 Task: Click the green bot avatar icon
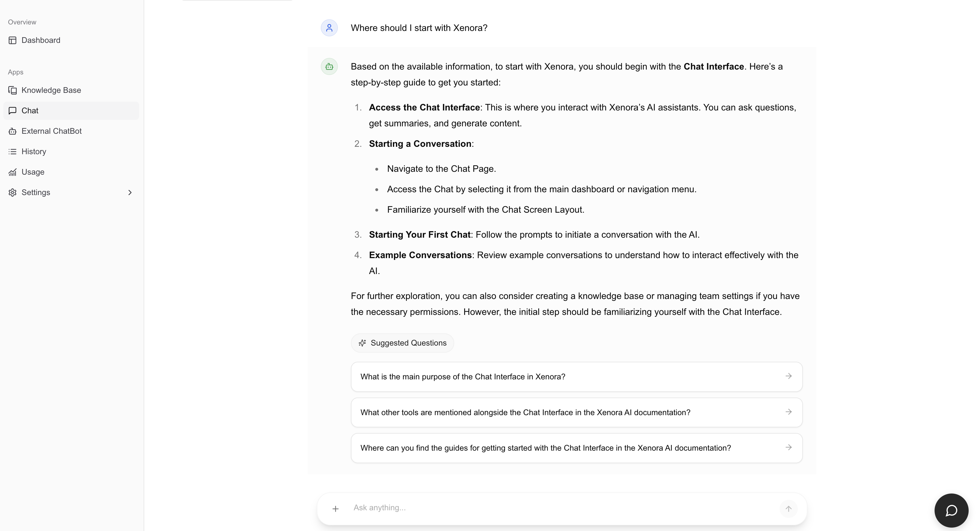click(x=329, y=66)
